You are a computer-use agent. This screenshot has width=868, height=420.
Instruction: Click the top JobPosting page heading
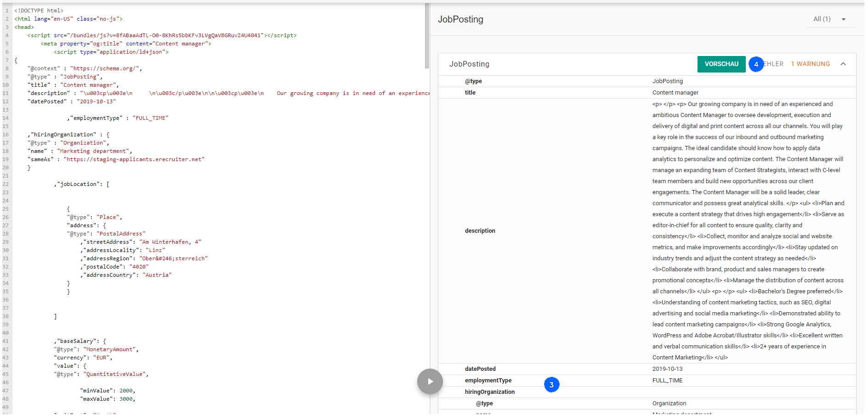(x=460, y=19)
